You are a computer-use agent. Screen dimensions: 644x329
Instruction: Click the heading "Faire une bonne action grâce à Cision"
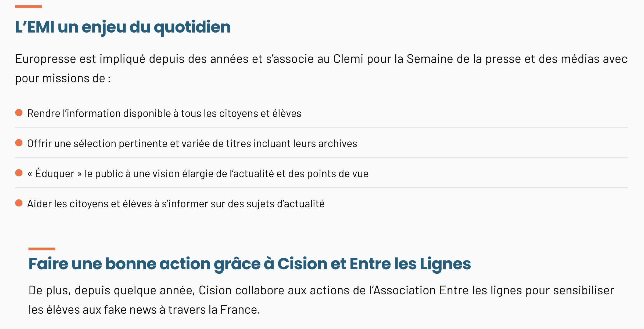point(249,264)
